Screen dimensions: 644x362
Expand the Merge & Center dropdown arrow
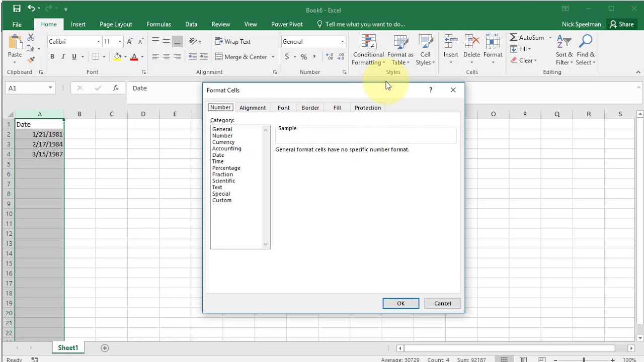pyautogui.click(x=273, y=57)
